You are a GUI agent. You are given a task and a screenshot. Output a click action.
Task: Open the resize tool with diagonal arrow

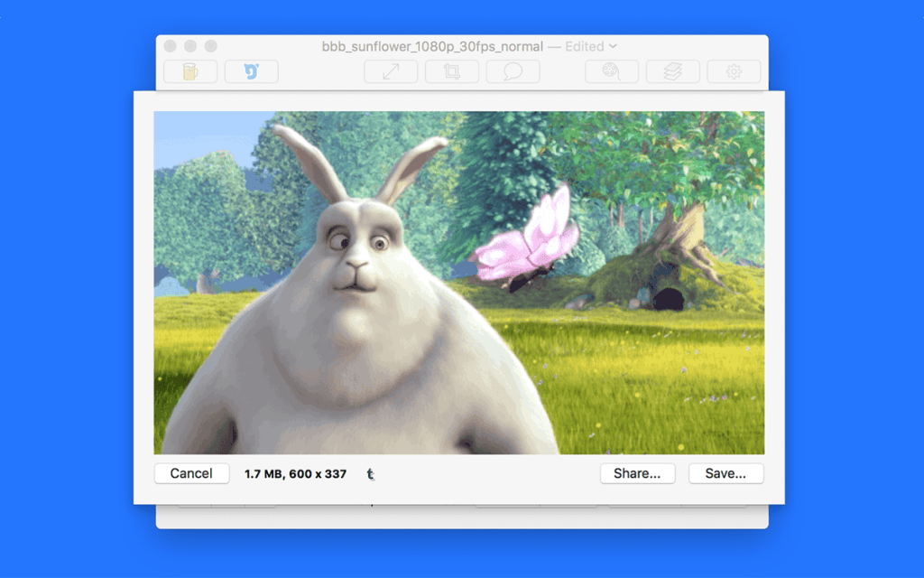391,71
